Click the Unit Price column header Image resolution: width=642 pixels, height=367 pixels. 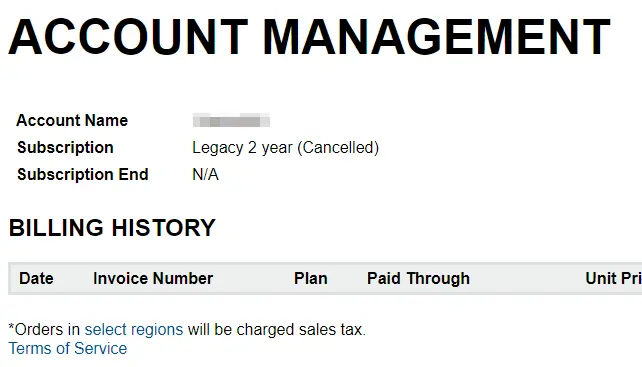click(613, 279)
